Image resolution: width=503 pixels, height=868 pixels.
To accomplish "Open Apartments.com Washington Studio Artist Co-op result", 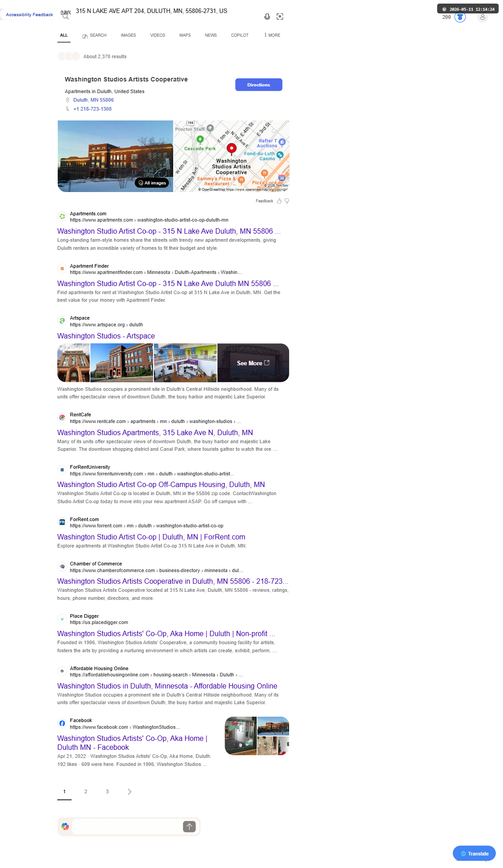I will point(169,231).
